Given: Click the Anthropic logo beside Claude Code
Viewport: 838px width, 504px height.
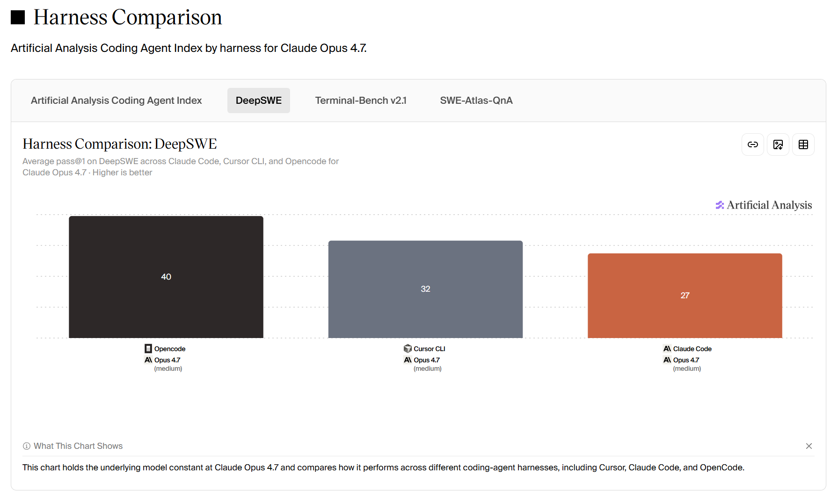Looking at the screenshot, I should (667, 349).
